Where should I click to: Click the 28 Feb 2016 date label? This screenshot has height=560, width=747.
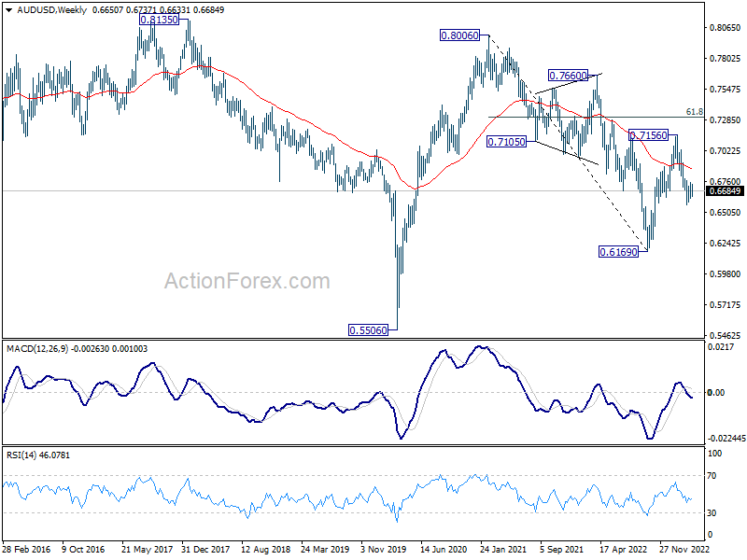tap(26, 549)
